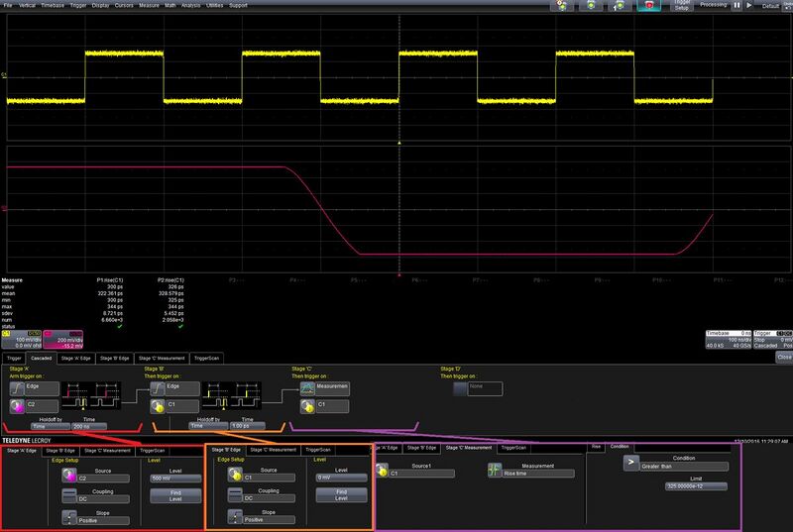793x532 pixels.
Task: Select the Condition tab in measurement panel
Action: click(620, 447)
